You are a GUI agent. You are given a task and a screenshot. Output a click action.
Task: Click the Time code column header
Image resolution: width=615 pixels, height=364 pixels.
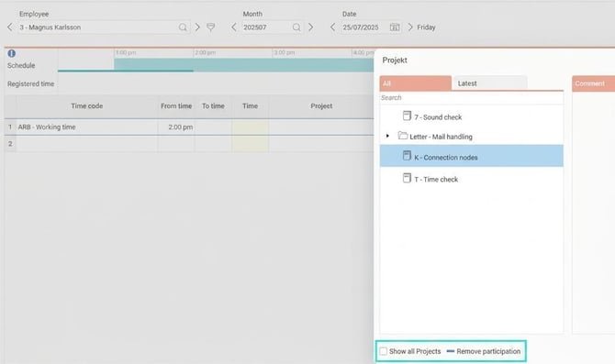(x=86, y=106)
